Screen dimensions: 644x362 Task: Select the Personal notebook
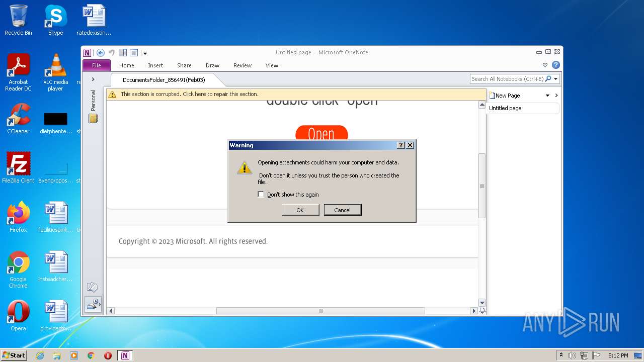(93, 106)
